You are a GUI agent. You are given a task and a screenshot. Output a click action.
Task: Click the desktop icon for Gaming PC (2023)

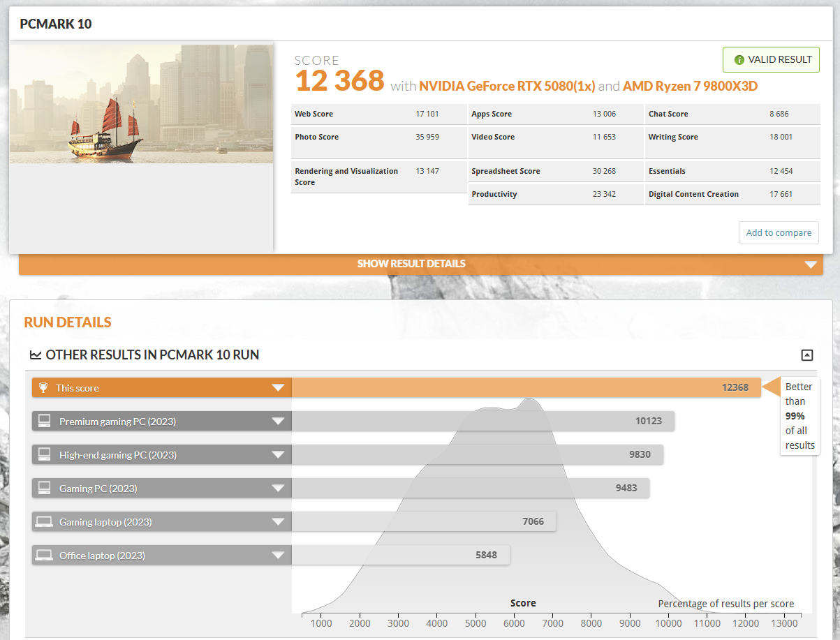point(45,488)
